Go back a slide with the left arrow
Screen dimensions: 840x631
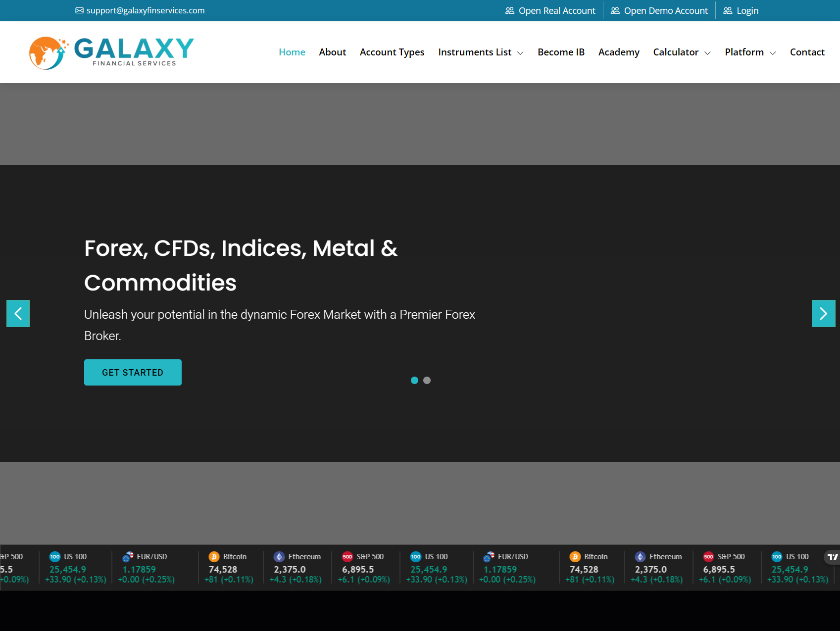click(18, 313)
